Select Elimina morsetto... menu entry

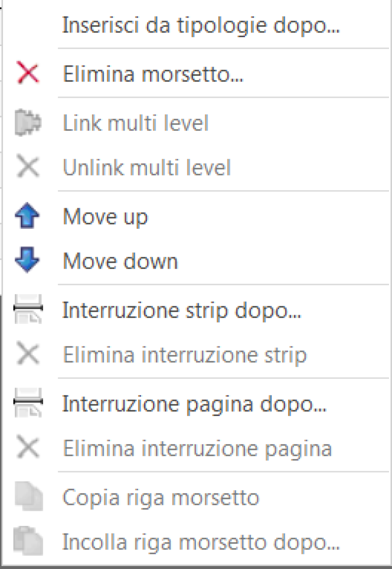click(x=153, y=74)
